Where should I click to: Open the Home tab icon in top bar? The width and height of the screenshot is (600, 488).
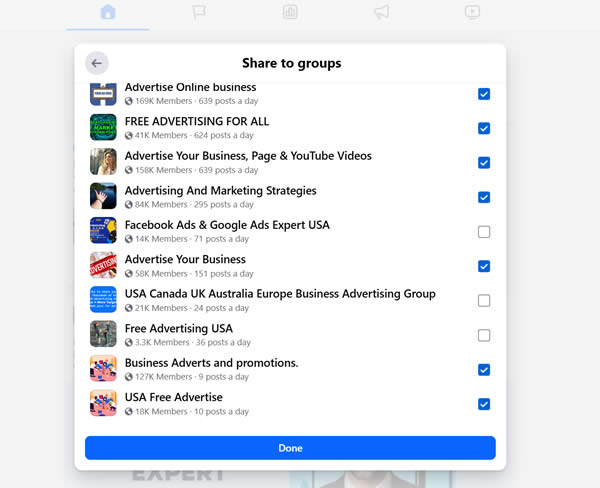click(108, 12)
